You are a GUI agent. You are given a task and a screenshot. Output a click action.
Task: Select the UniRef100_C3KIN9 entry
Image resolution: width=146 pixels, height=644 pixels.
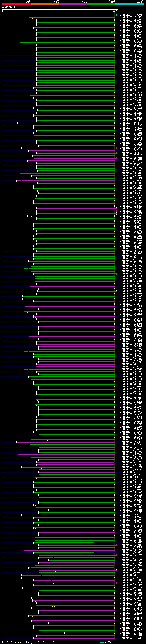click(131, 103)
